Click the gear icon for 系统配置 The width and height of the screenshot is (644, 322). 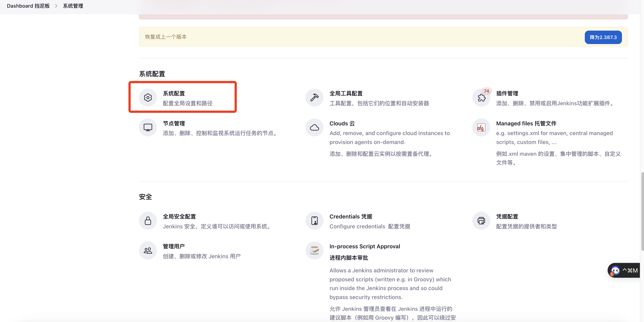pos(148,97)
